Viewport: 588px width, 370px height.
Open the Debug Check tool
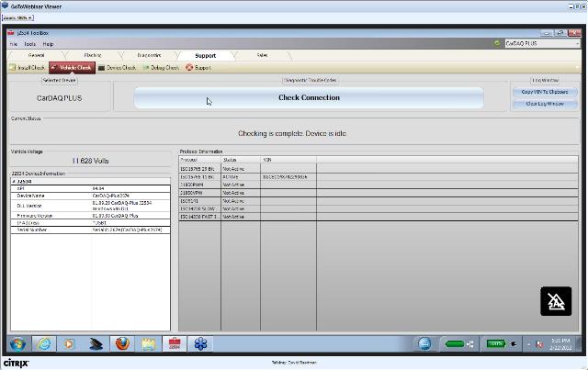tap(161, 67)
